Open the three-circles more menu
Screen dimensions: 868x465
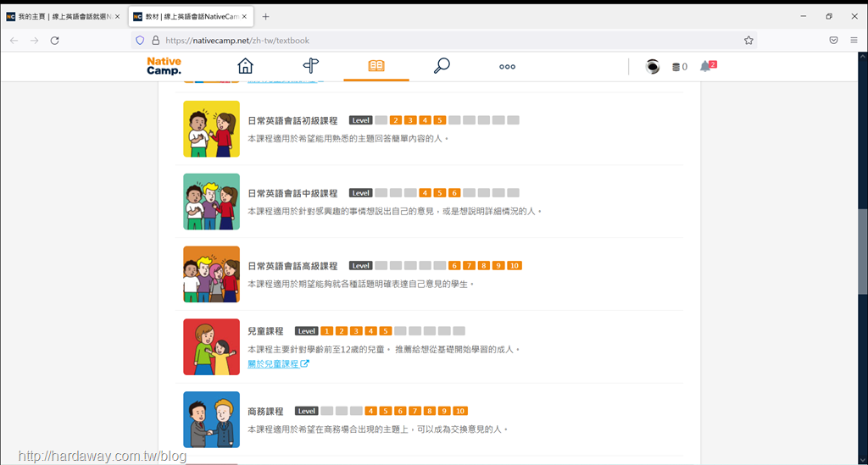tap(507, 67)
